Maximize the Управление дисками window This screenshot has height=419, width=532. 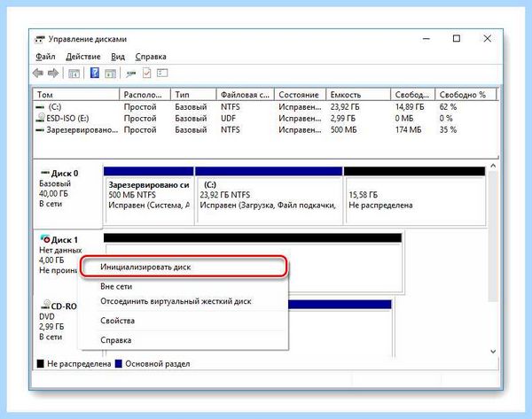point(457,39)
